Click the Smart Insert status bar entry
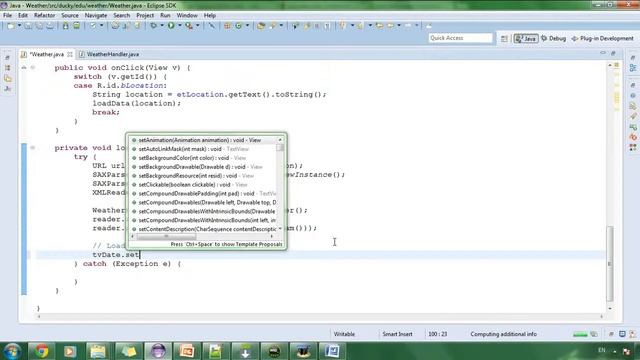The width and height of the screenshot is (640, 360). coord(397,334)
